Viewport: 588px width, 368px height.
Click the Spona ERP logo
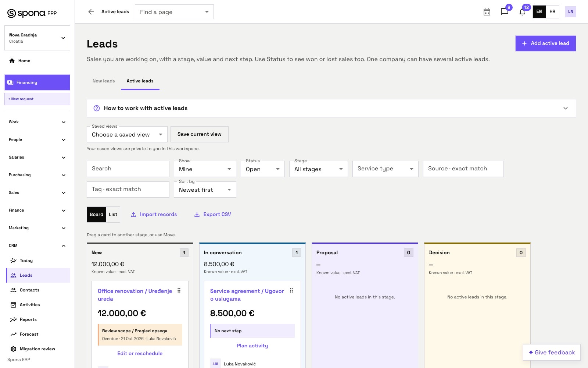pyautogui.click(x=32, y=13)
